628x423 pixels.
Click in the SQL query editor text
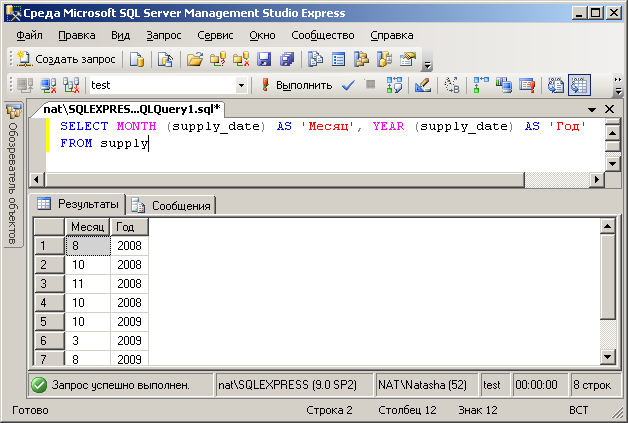(x=324, y=144)
